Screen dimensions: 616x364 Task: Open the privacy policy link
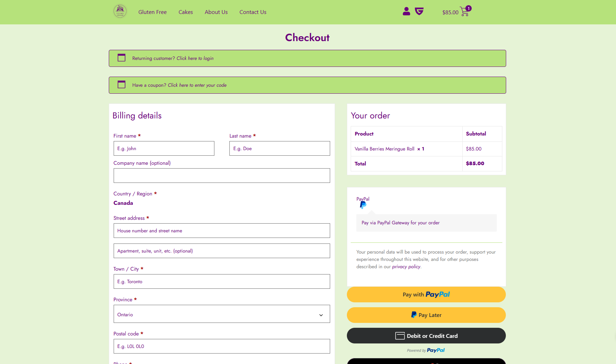point(406,267)
